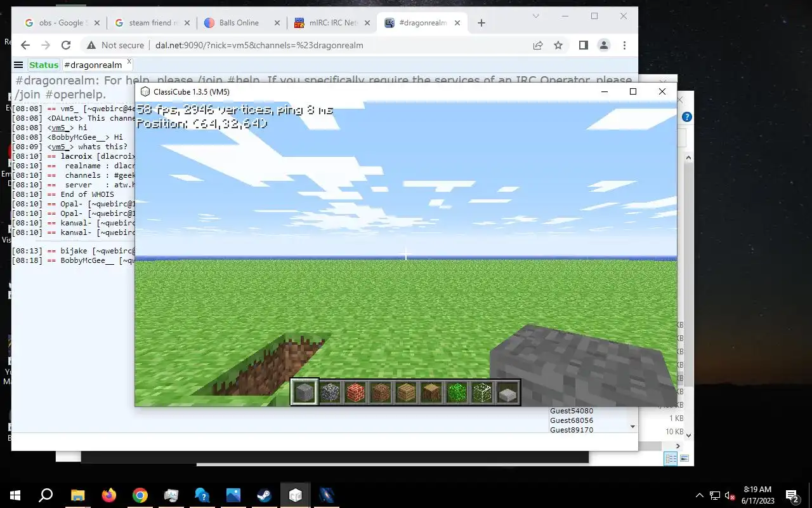Click the IRC message input field

[x=324, y=442]
